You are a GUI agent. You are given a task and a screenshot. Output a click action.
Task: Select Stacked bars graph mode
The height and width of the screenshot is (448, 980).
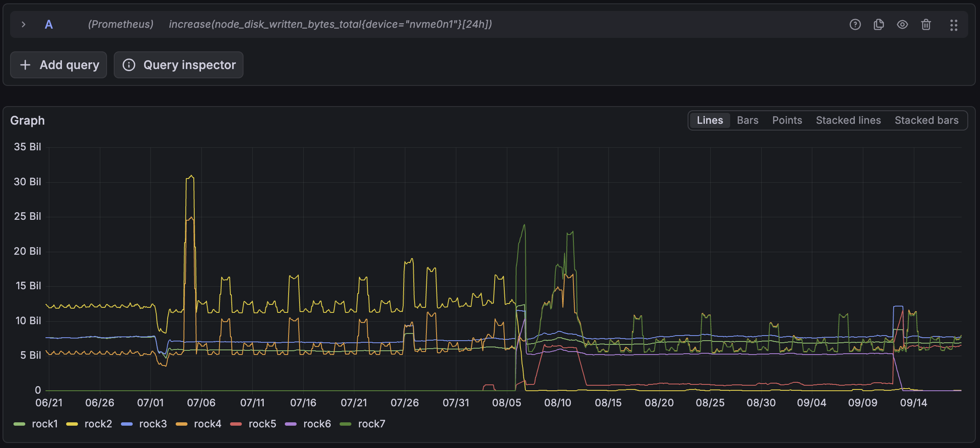[x=926, y=120]
